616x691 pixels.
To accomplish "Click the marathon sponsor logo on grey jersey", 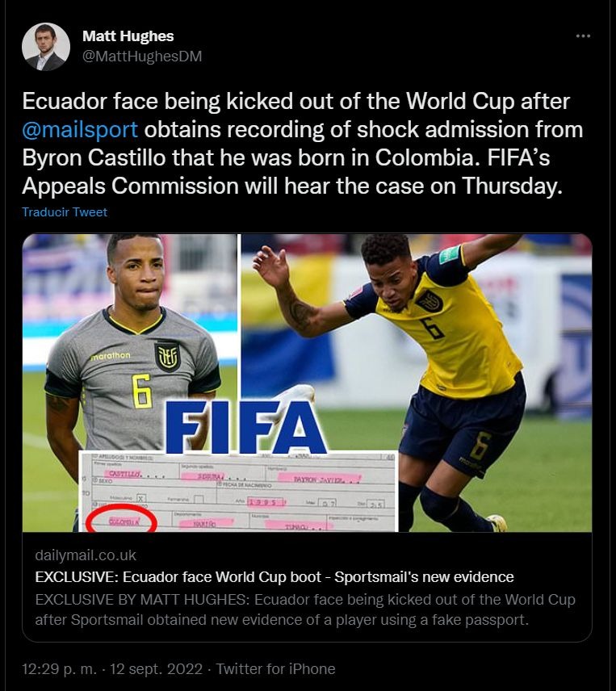I will coord(110,356).
